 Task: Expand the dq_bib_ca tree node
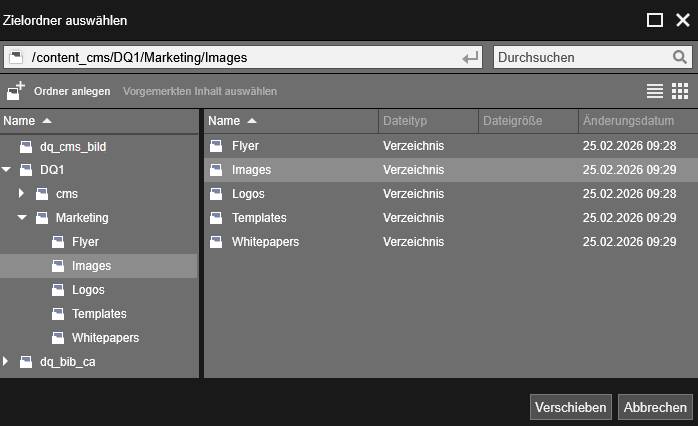pos(7,362)
